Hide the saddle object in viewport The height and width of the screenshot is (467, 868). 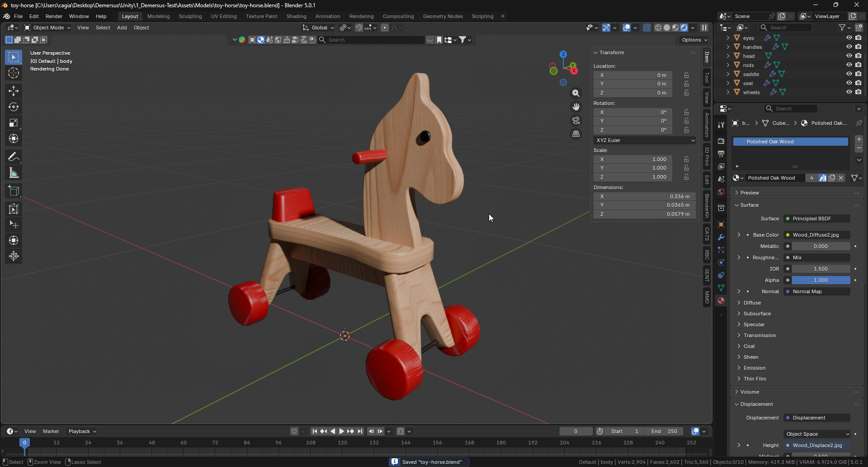(x=849, y=74)
